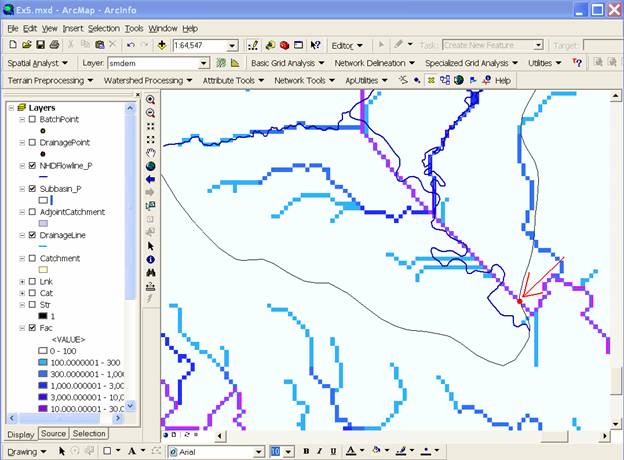Open the map scale dropdown
The height and width of the screenshot is (460, 624).
point(232,46)
